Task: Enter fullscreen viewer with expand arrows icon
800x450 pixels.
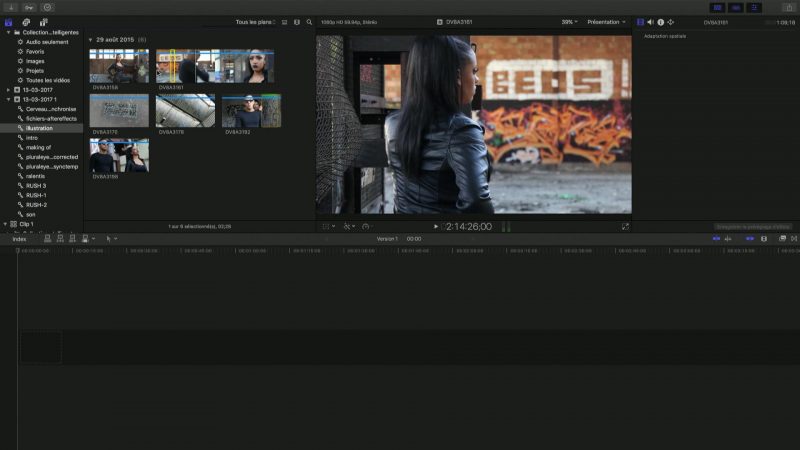Action: pyautogui.click(x=625, y=227)
